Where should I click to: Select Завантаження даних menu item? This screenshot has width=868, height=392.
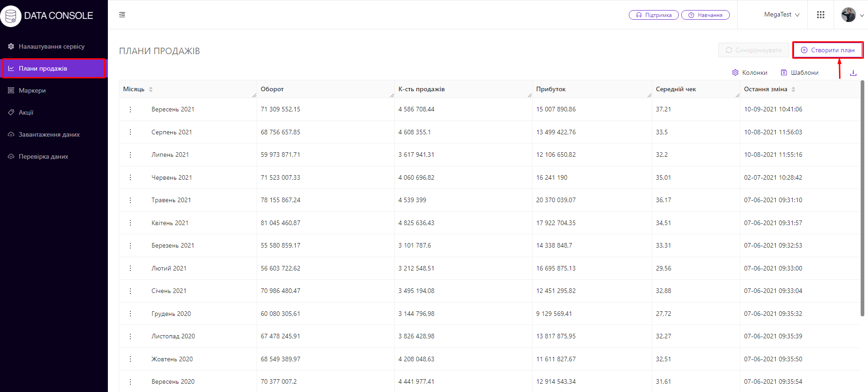pos(49,134)
